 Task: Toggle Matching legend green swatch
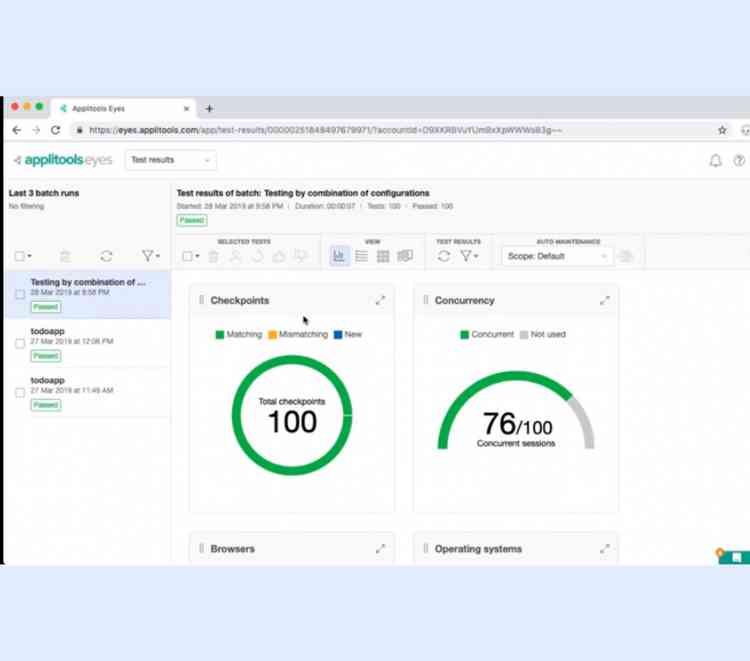(220, 334)
